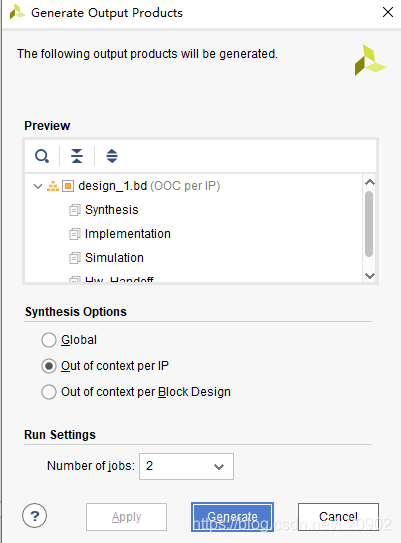Image resolution: width=401 pixels, height=543 pixels.
Task: Click the Cancel button
Action: coord(338,517)
